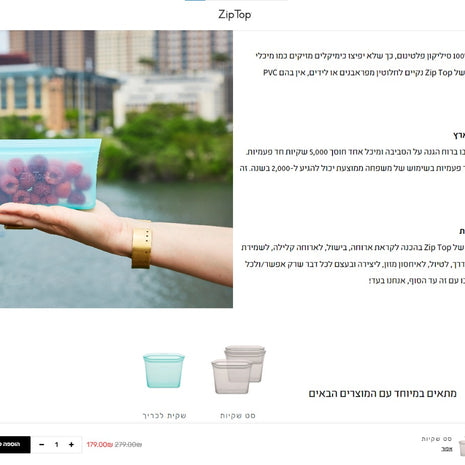
Task: Click the crossed-out 279.00 original price
Action: 128,445
